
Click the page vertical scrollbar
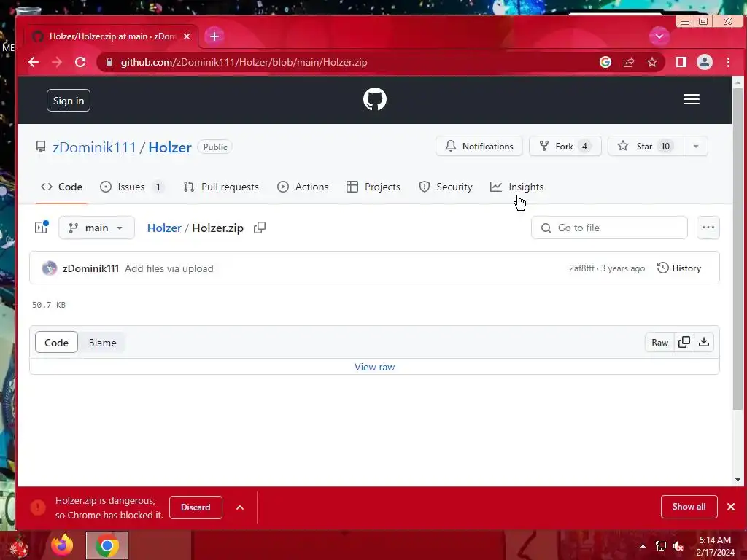click(x=738, y=248)
